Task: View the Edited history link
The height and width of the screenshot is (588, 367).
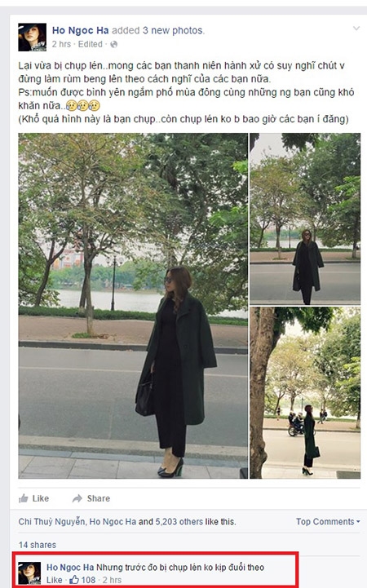Action: coord(91,44)
